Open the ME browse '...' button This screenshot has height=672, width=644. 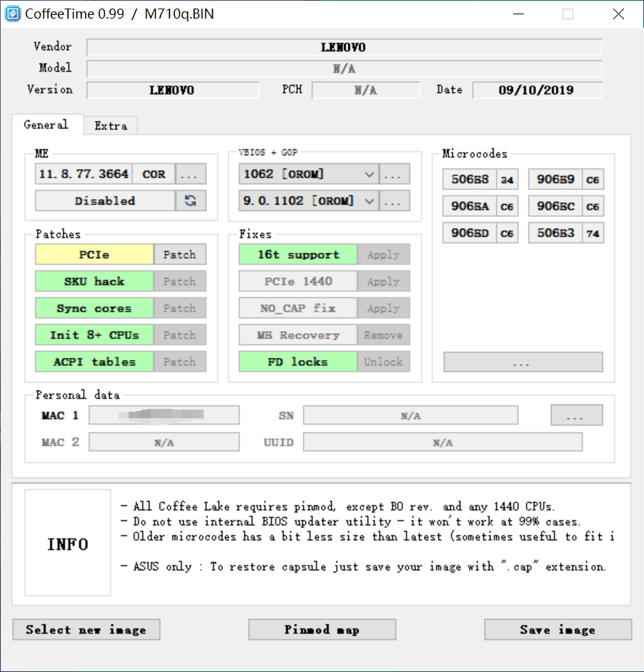click(191, 174)
